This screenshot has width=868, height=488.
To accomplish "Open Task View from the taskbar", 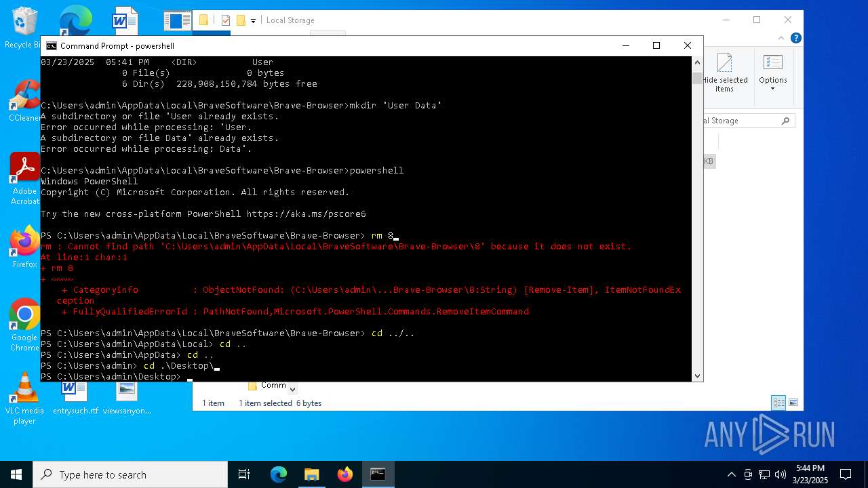I will point(244,474).
